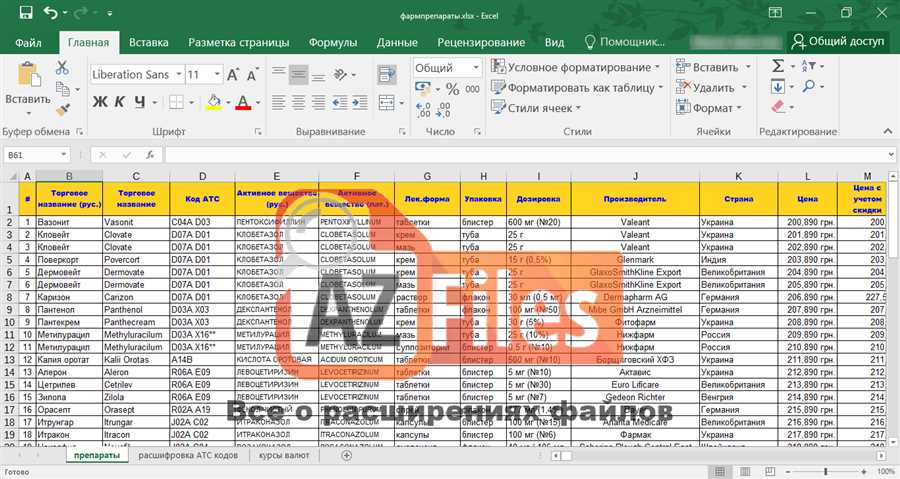Screen dimensions: 900x479
Task: Decrease font size with small A icon
Action: pos(252,75)
